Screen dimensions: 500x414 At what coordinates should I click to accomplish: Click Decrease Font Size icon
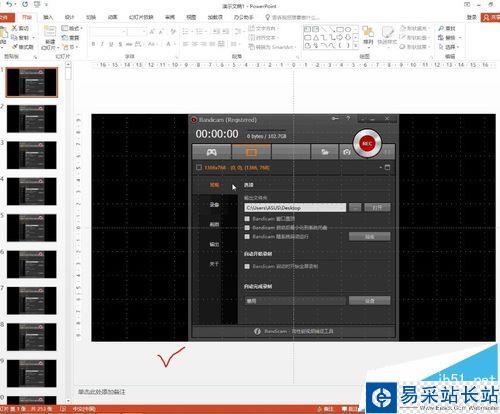[161, 32]
